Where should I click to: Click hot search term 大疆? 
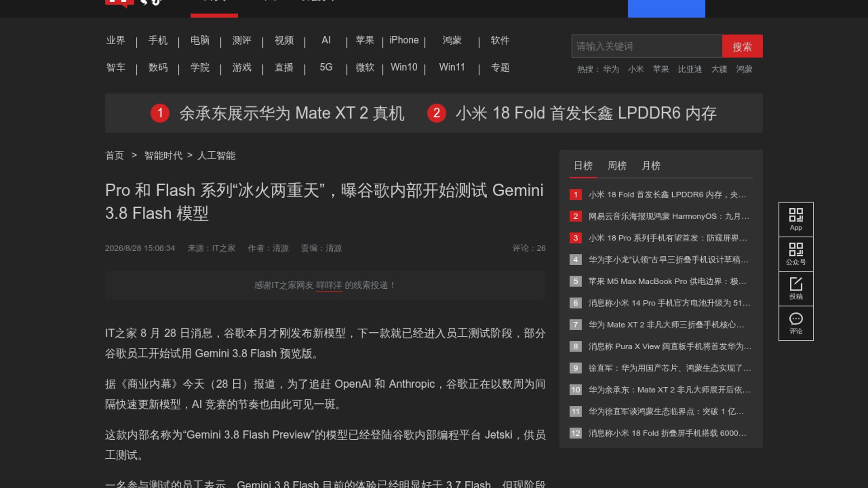tap(719, 69)
